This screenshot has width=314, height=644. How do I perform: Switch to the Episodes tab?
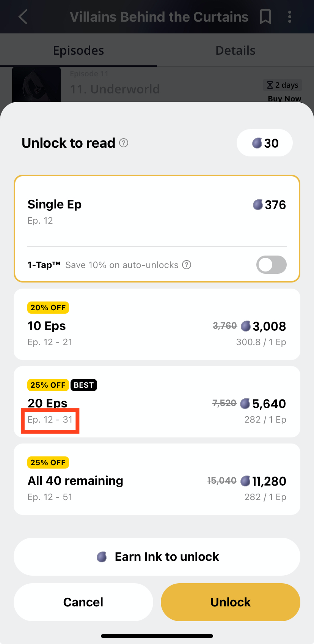point(78,51)
